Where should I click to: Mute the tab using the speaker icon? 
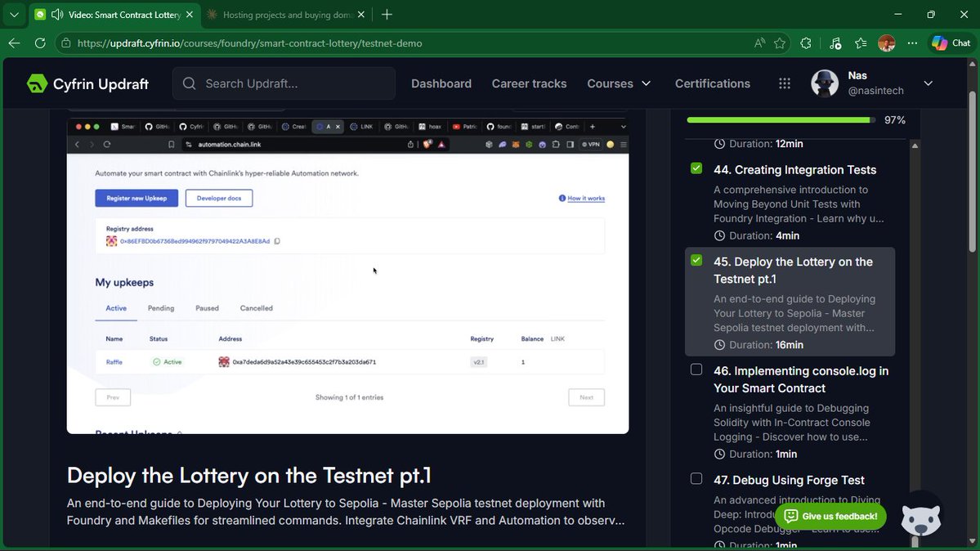[x=57, y=15]
